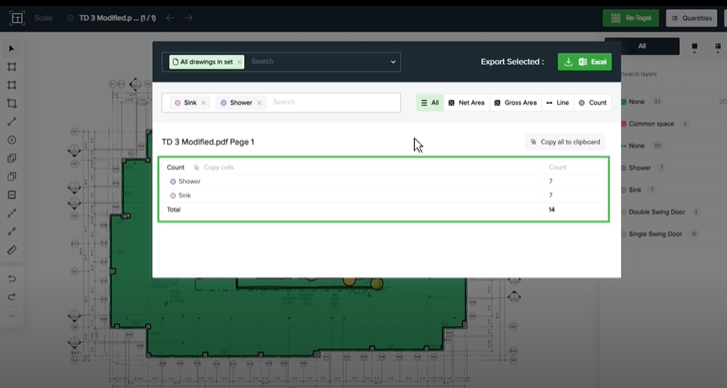
Task: Click the Shower chip label
Action: click(x=241, y=102)
